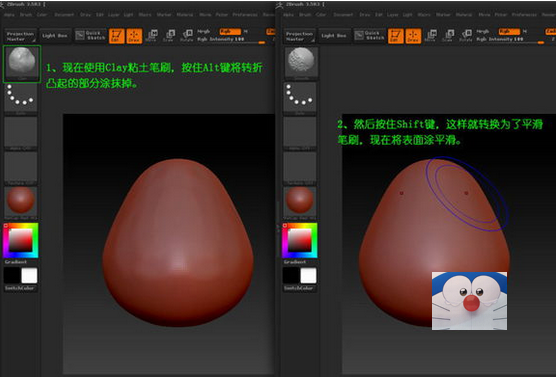Open the Macro menu in right window
Screen dimensions: 557x380
[x=424, y=15]
